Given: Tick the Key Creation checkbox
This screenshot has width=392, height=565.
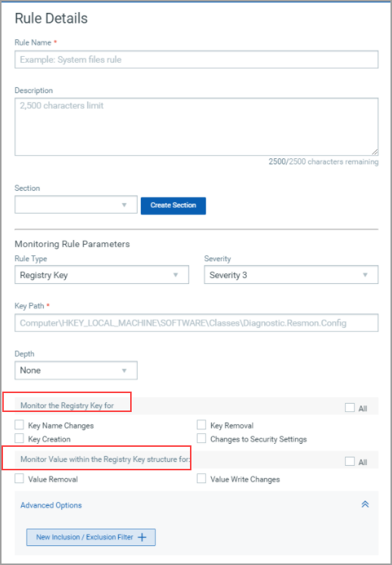Looking at the screenshot, I should tap(19, 439).
